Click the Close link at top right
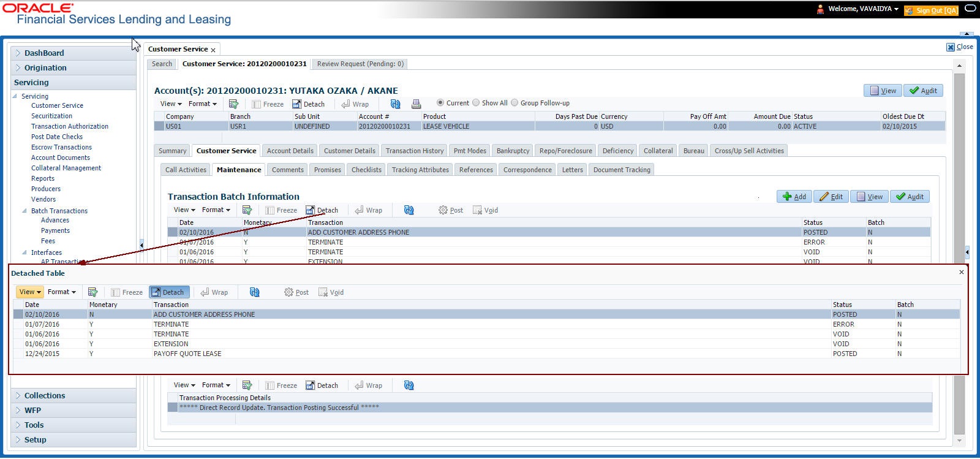This screenshot has height=459, width=980. [960, 47]
